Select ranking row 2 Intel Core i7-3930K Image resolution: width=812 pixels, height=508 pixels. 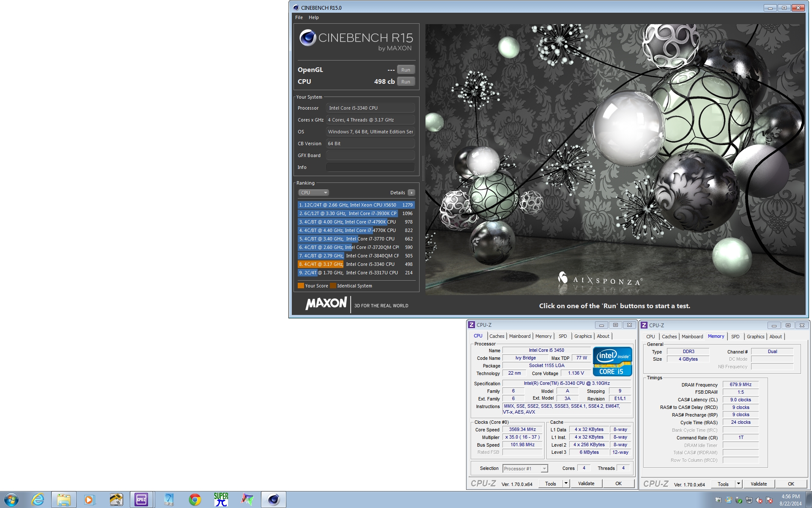click(356, 213)
